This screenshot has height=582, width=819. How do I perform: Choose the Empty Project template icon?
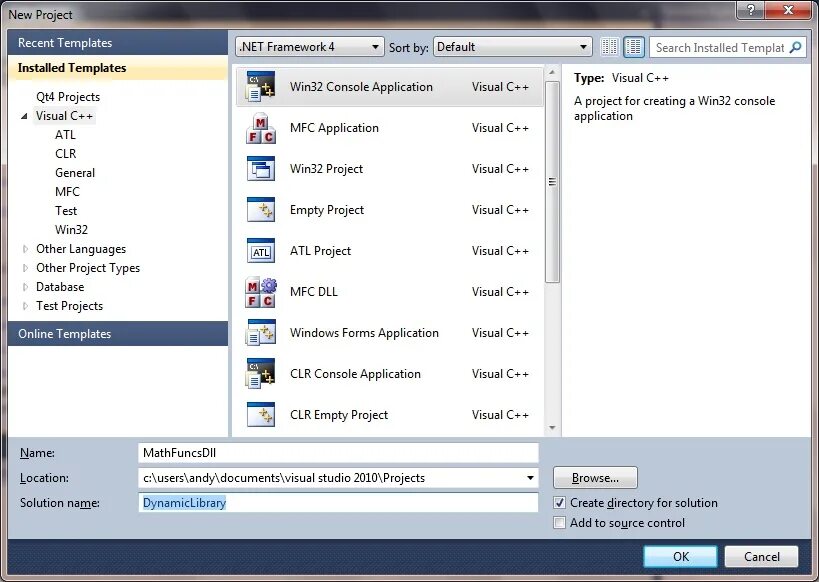point(260,209)
